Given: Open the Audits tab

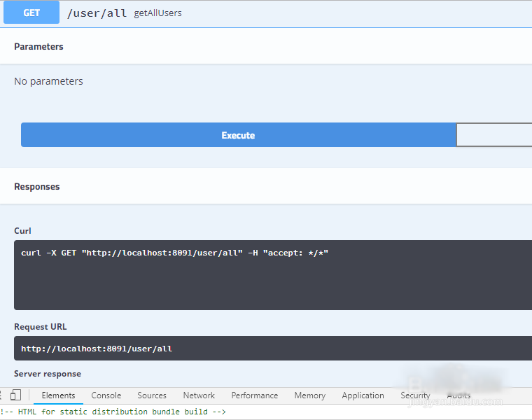Looking at the screenshot, I should (458, 395).
